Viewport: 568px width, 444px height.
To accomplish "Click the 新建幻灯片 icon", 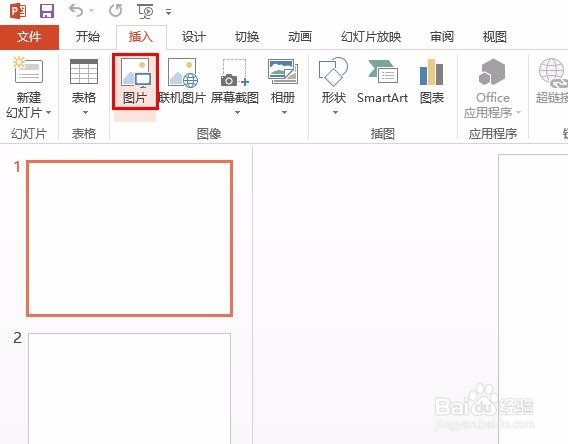I will pyautogui.click(x=28, y=71).
